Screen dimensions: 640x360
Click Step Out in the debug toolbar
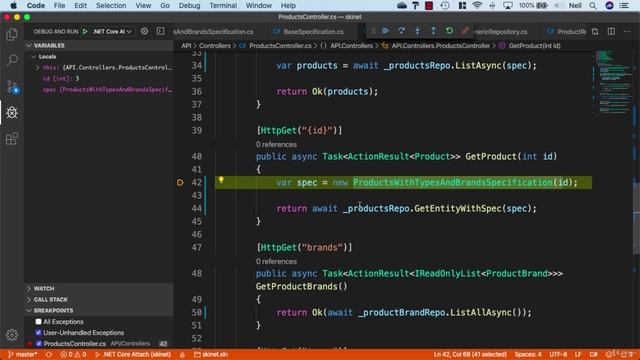pos(433,31)
